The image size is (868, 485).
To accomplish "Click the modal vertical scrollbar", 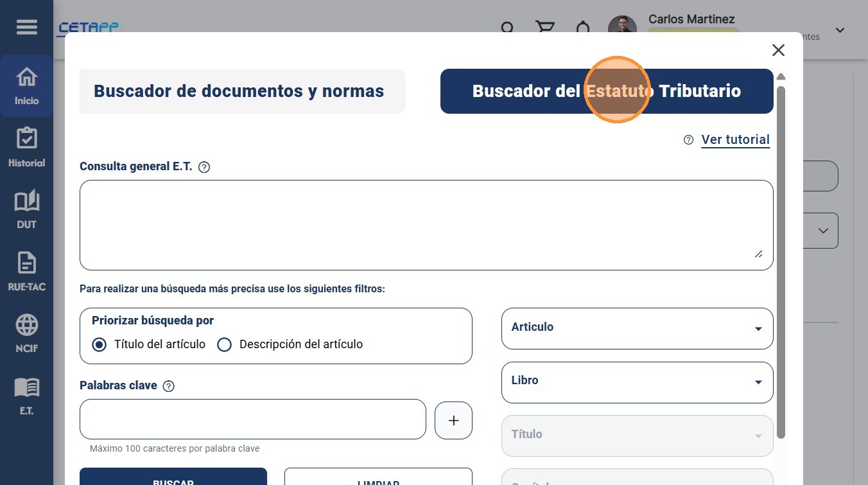I will pos(781,262).
